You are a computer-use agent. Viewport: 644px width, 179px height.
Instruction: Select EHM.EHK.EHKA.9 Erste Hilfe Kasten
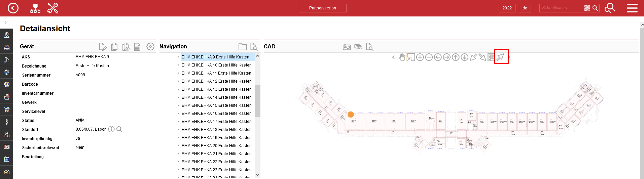tap(215, 57)
